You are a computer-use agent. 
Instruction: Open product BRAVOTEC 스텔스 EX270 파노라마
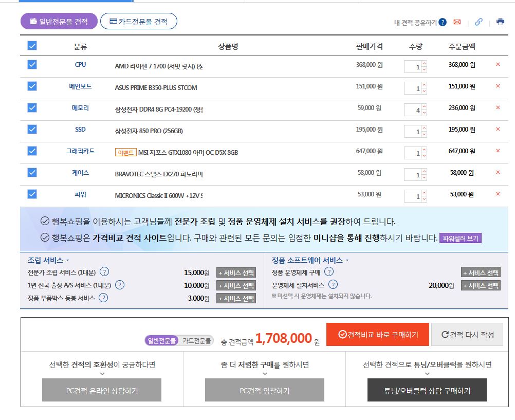[x=159, y=174]
